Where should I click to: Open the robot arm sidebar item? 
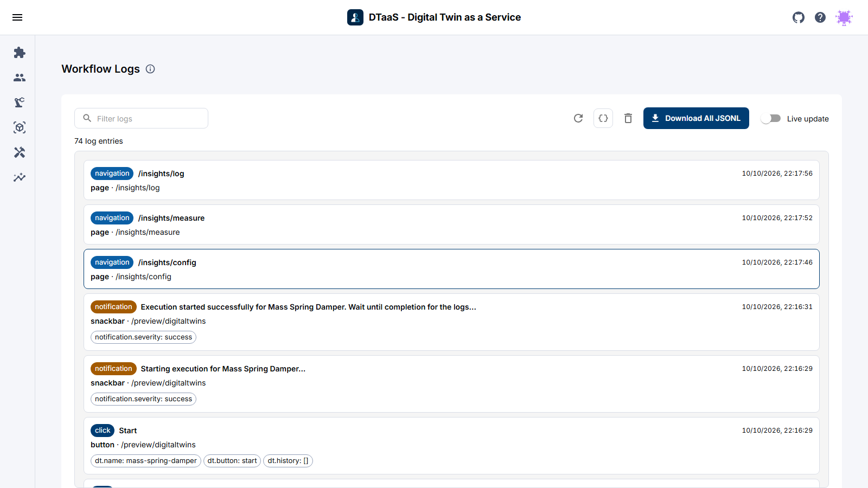(x=20, y=102)
